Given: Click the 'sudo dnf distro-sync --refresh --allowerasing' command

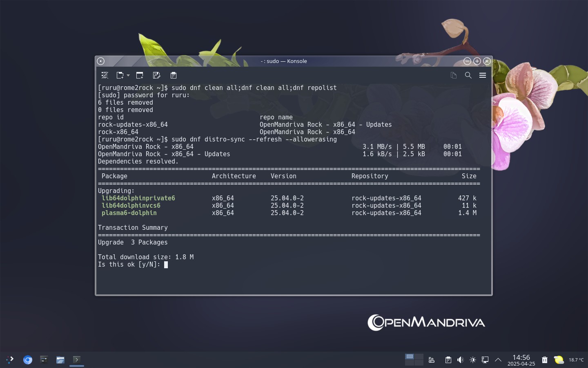Looking at the screenshot, I should pyautogui.click(x=254, y=139).
